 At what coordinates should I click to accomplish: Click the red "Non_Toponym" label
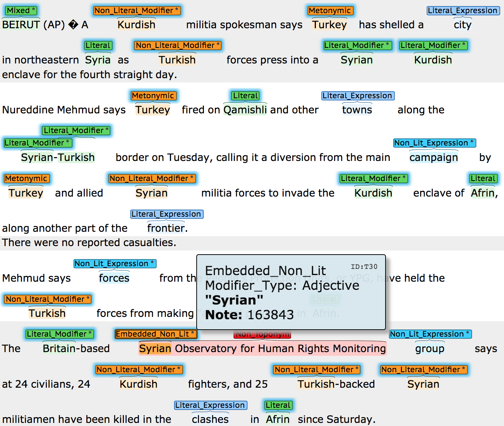point(262,335)
